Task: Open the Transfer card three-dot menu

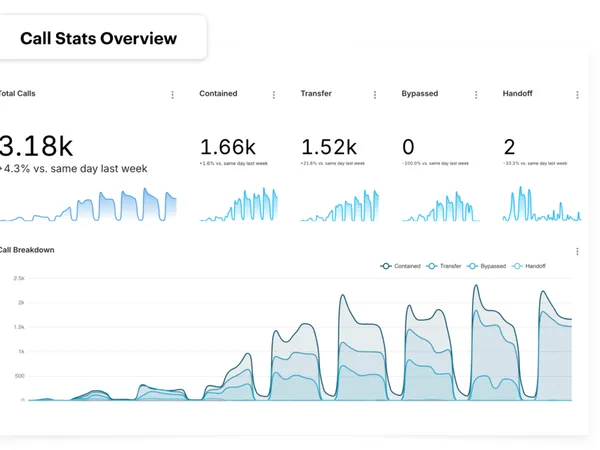Action: point(374,95)
